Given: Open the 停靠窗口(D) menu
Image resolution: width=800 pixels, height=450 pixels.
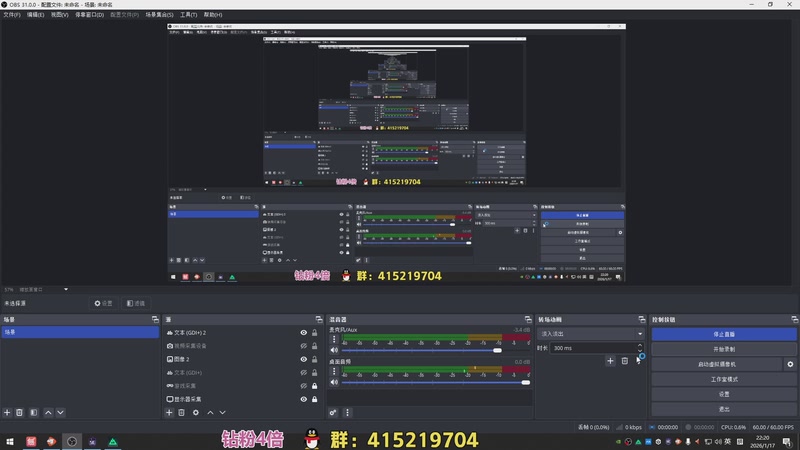Looking at the screenshot, I should point(89,15).
